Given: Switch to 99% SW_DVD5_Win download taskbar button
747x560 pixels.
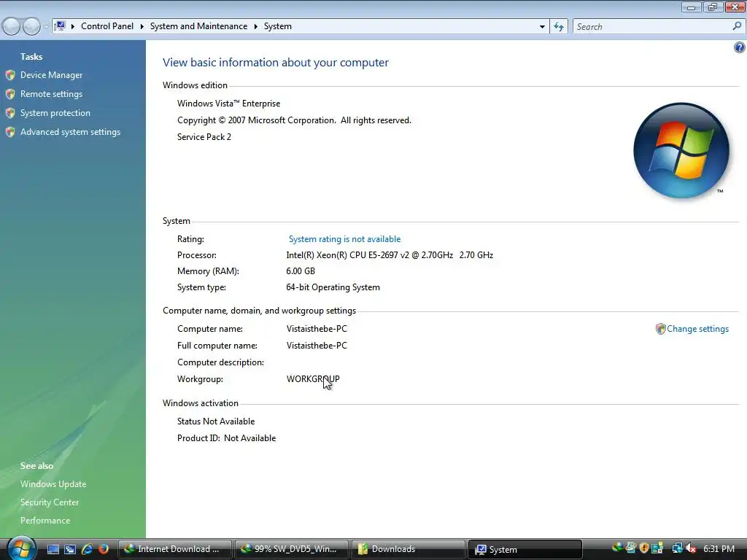Looking at the screenshot, I should [x=292, y=550].
